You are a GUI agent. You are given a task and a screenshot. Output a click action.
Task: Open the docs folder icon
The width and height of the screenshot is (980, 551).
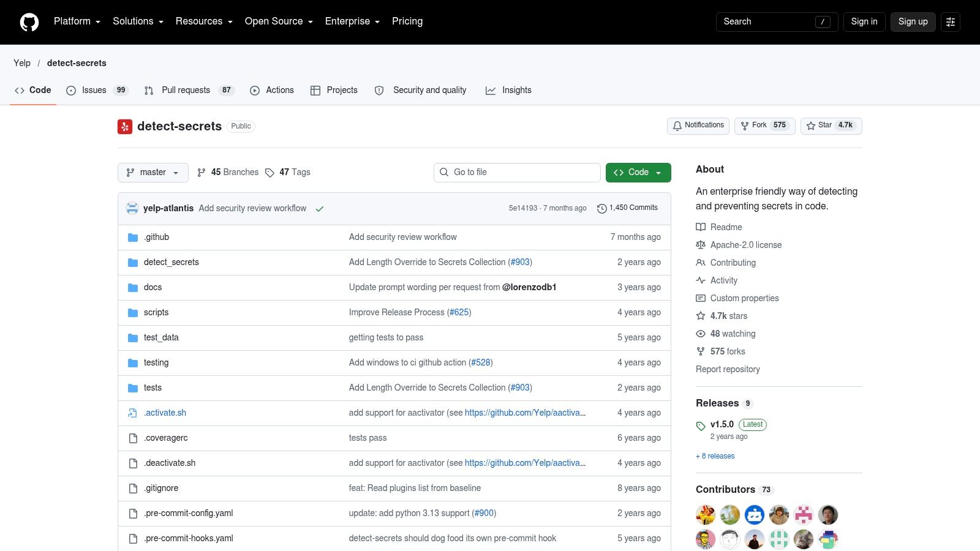(133, 288)
